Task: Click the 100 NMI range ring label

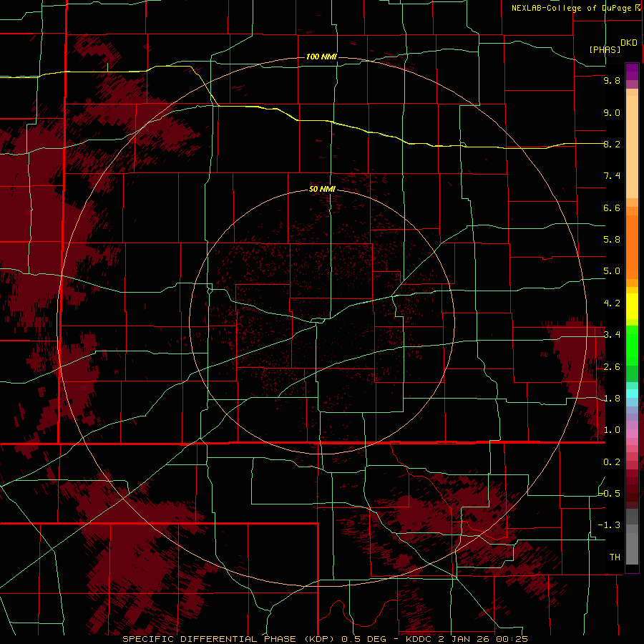Action: click(321, 57)
